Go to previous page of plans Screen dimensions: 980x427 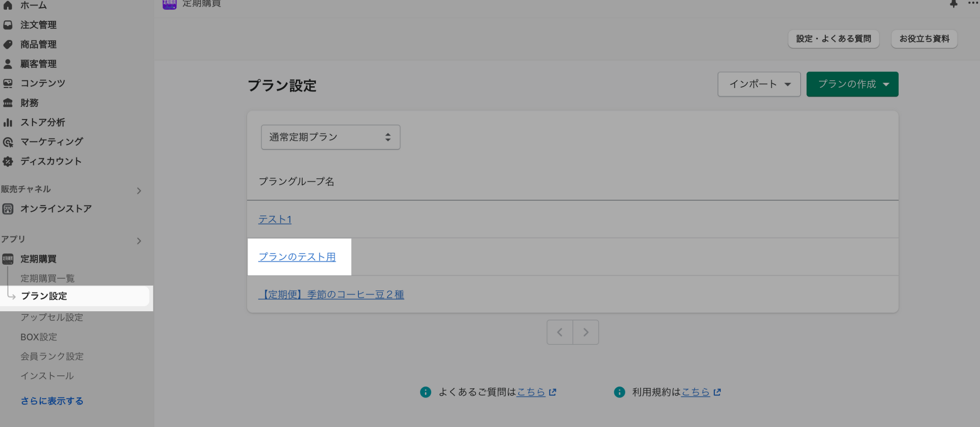pyautogui.click(x=560, y=332)
